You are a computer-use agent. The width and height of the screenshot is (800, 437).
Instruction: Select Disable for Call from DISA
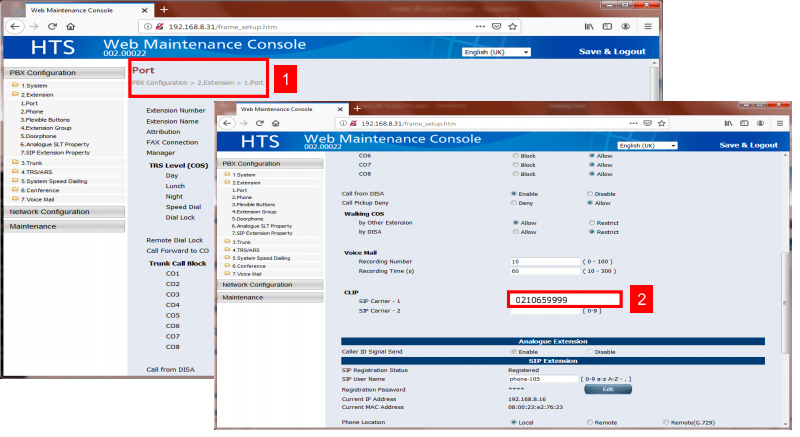tap(590, 192)
